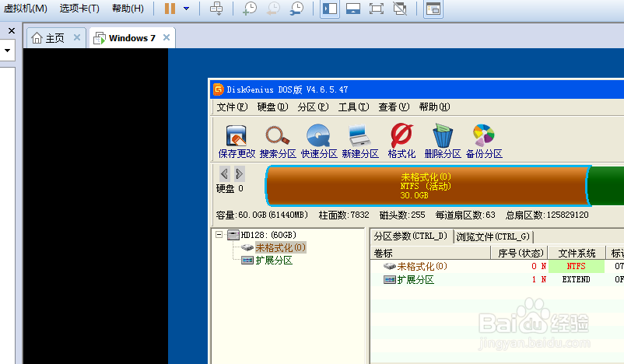The image size is (624, 364).
Task: Open DiskGenius 工具(T) menu
Action: (354, 107)
